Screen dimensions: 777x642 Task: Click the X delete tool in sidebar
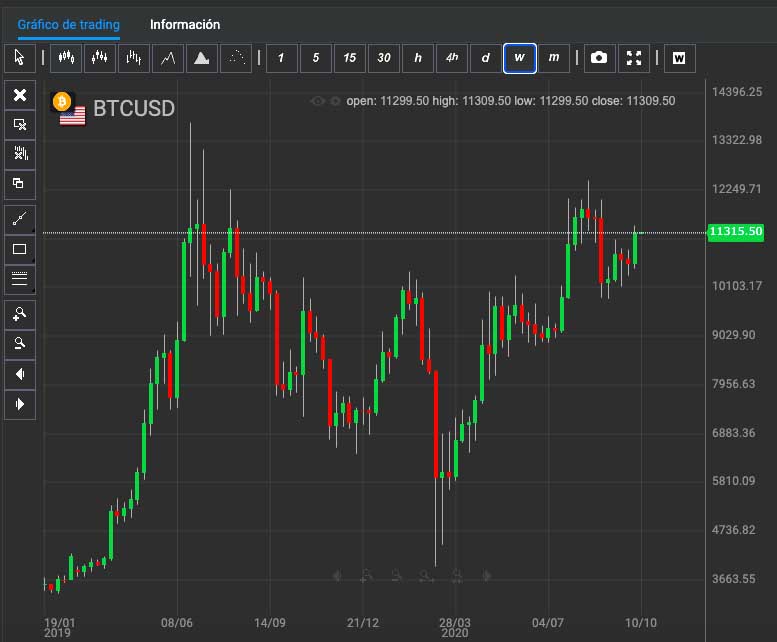coord(20,95)
